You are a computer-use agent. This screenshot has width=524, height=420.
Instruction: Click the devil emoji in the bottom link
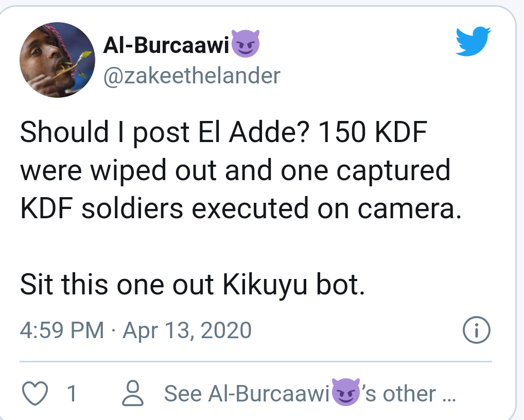(x=345, y=393)
